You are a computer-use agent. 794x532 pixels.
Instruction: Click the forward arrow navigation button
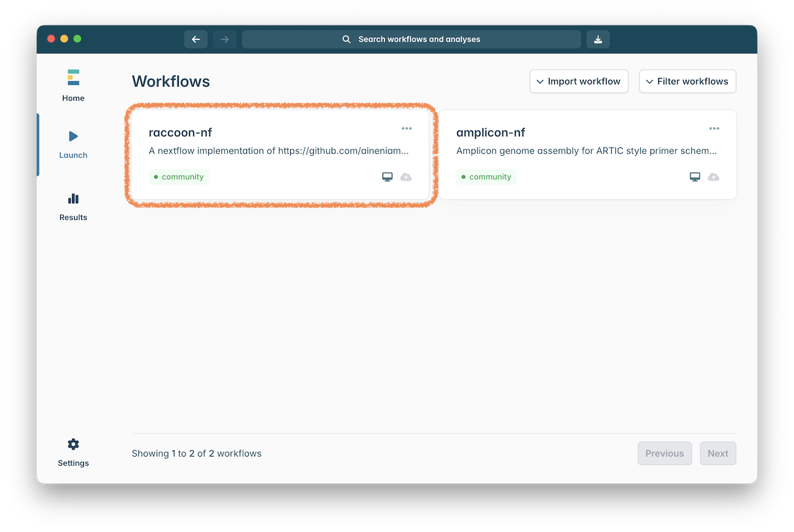click(225, 39)
